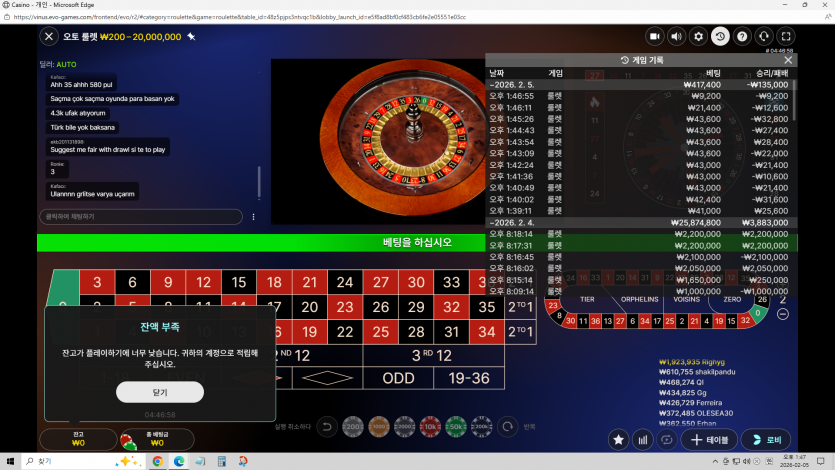Viewport: 835px width, 470px height.
Task: Select the 200 chip
Action: click(x=353, y=426)
